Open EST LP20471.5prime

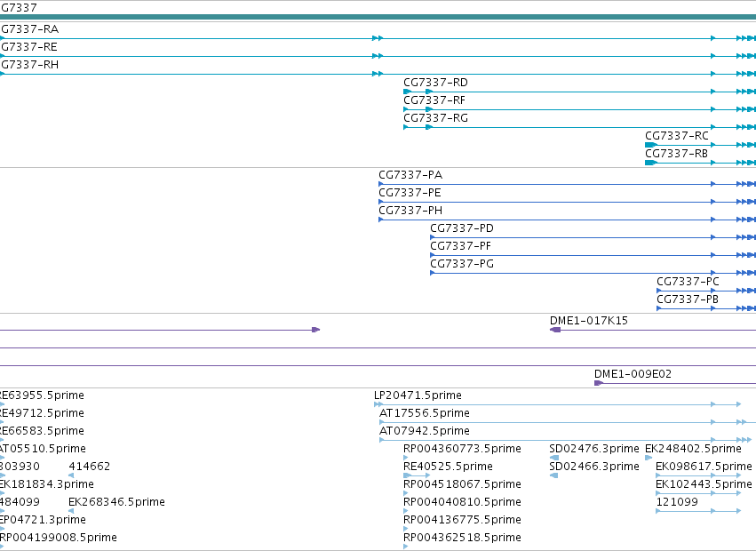[418, 395]
